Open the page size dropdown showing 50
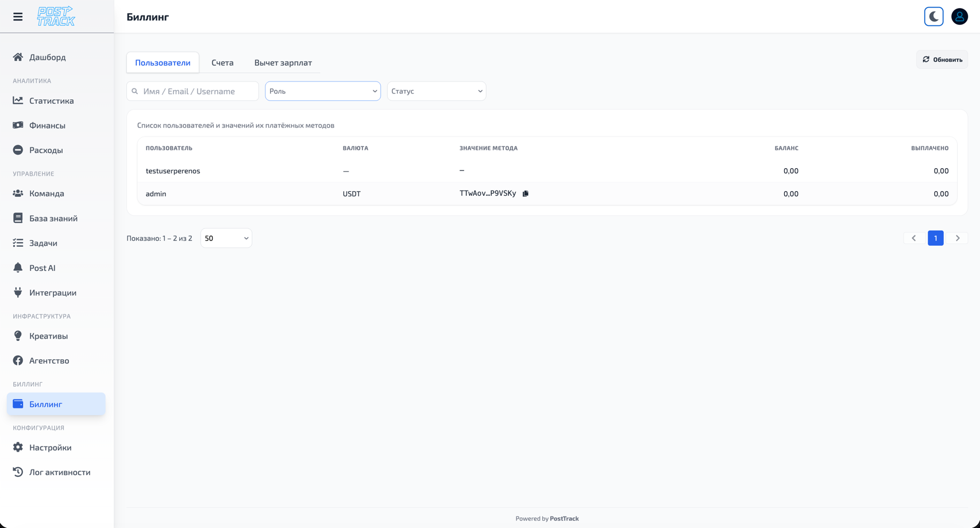Screen dimensions: 980x528 226,238
